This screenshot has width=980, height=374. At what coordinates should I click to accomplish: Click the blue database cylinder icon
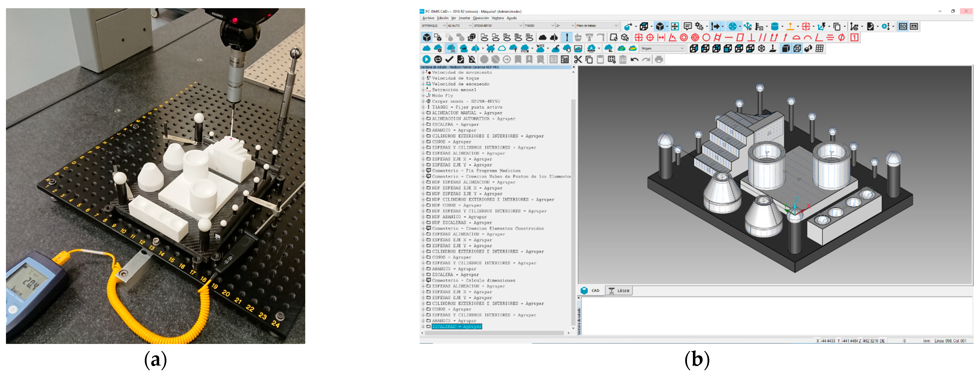(774, 26)
